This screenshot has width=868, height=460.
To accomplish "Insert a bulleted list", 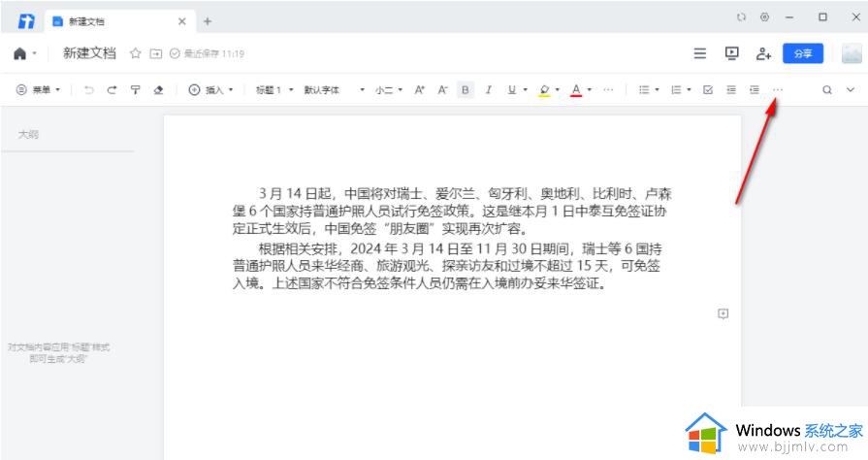I will pos(644,90).
